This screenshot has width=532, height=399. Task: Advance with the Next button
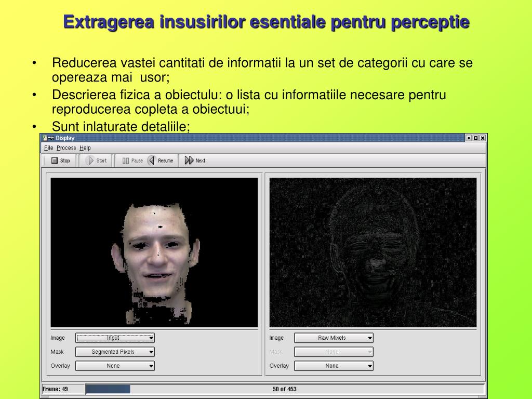(x=195, y=161)
